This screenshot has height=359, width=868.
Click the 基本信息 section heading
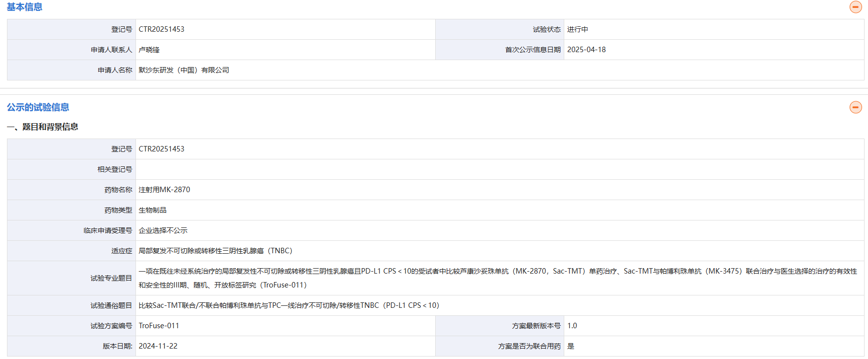click(24, 7)
